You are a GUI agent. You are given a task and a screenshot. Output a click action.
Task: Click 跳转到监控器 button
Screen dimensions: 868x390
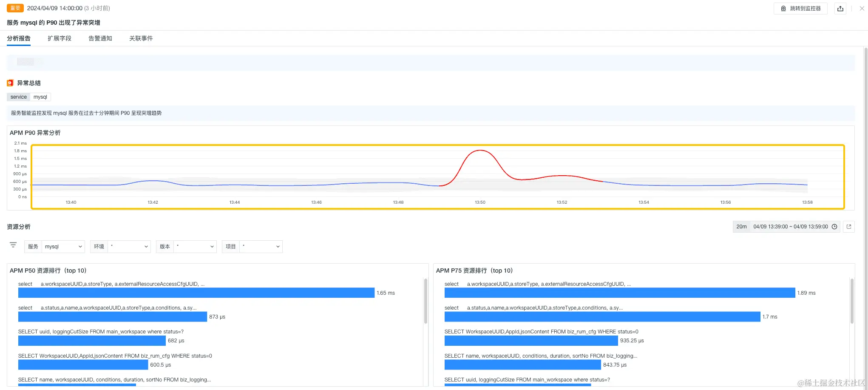[800, 9]
